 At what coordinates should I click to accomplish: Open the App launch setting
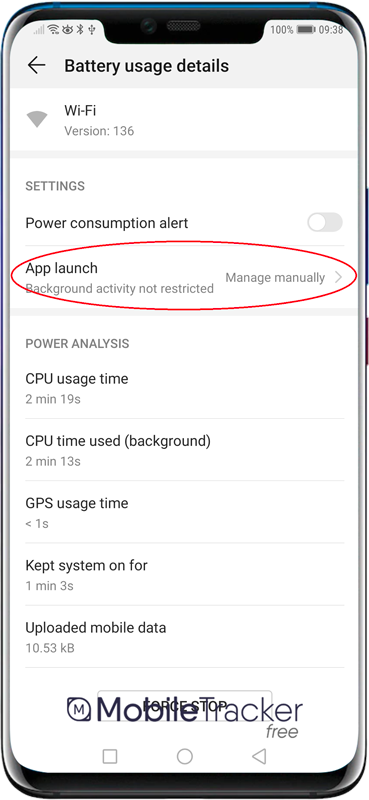pyautogui.click(x=184, y=278)
